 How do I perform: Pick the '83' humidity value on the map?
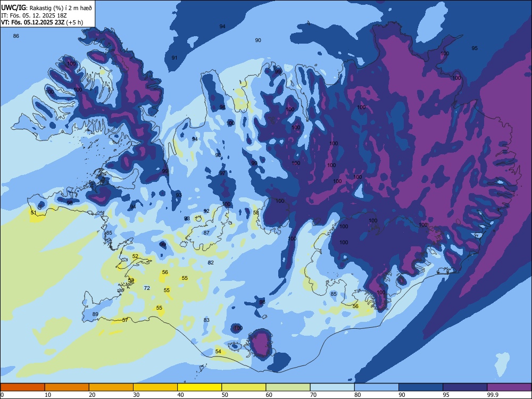(206, 320)
